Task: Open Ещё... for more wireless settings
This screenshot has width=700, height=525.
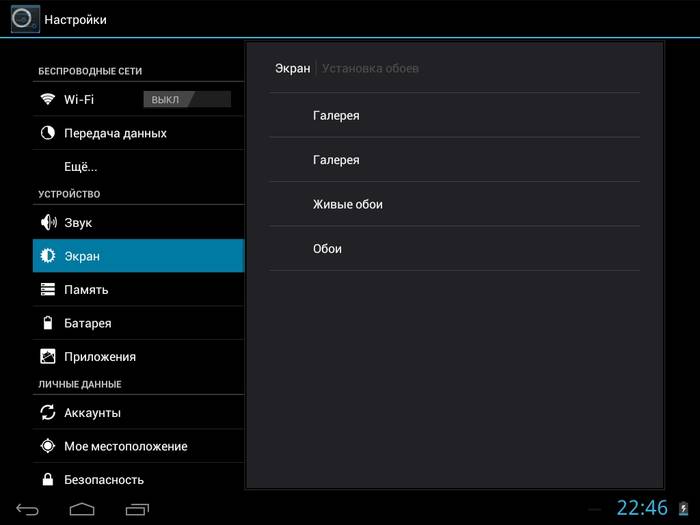Action: (x=80, y=166)
